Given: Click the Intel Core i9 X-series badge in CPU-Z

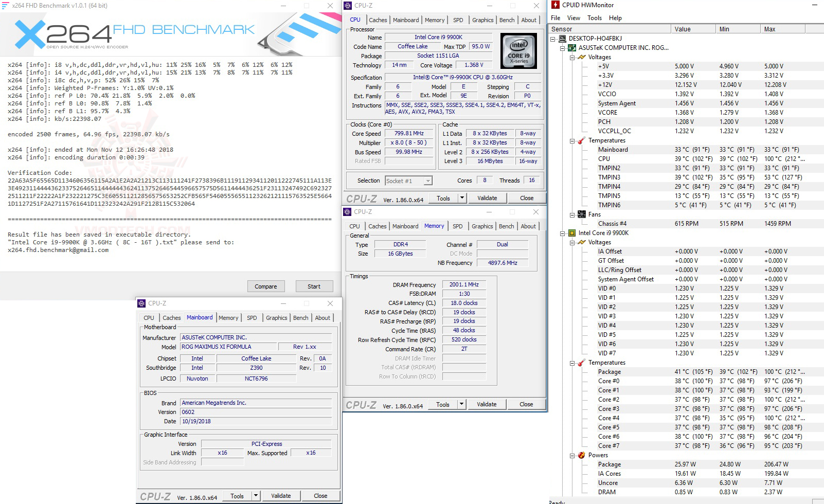Looking at the screenshot, I should 518,50.
